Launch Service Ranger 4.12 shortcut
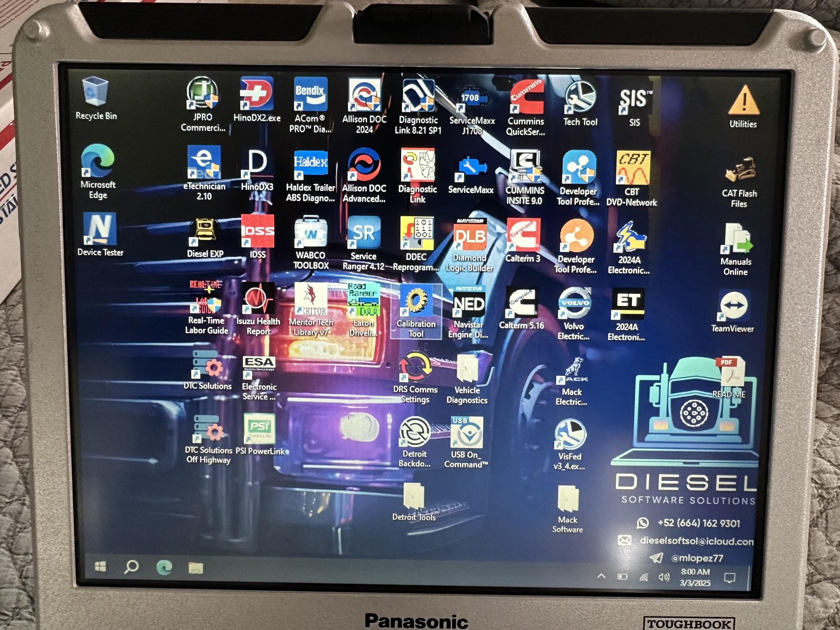Image resolution: width=840 pixels, height=630 pixels. click(364, 233)
